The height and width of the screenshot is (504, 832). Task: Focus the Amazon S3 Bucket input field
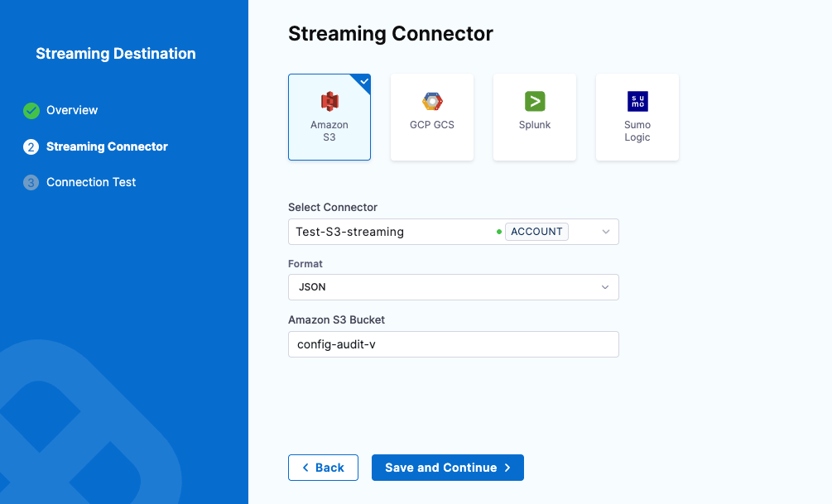coord(453,344)
